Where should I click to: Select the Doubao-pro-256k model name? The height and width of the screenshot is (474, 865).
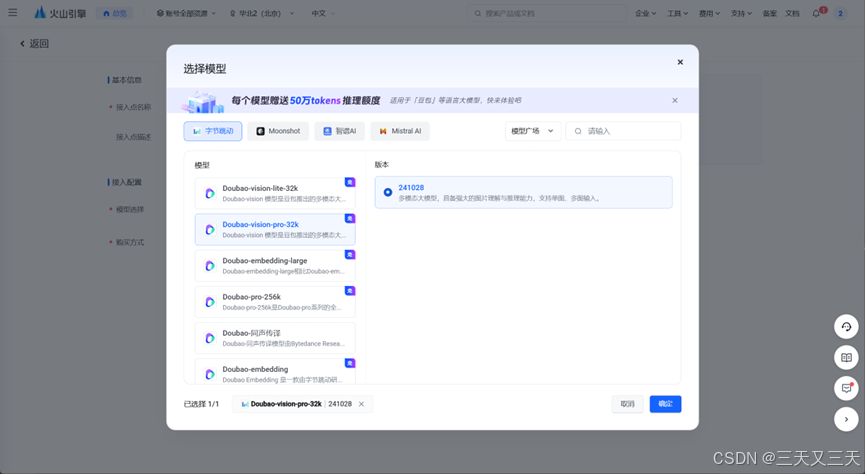point(252,297)
